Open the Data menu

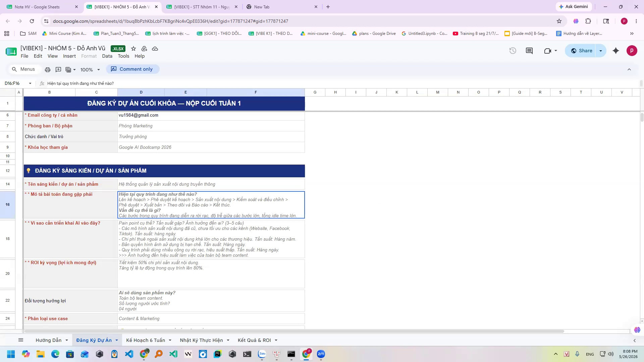tap(107, 56)
